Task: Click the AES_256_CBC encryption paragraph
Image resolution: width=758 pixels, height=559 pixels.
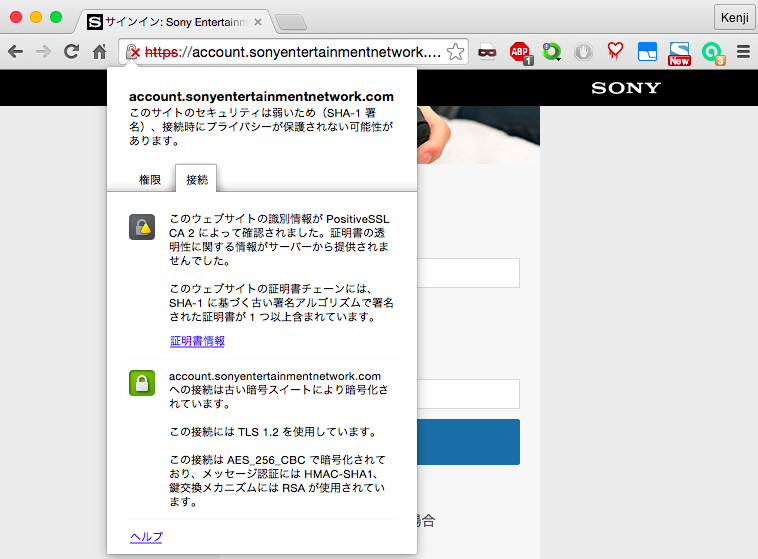Action: click(x=277, y=481)
